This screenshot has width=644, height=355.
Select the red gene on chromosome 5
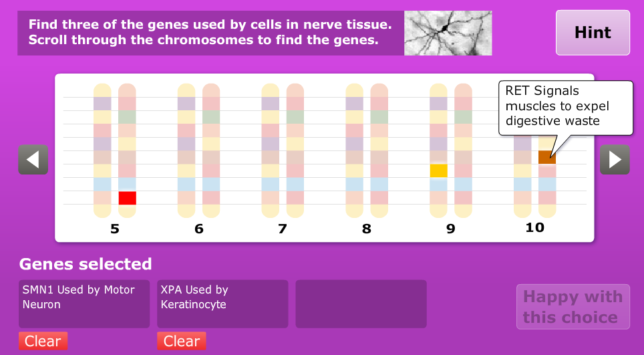(127, 198)
